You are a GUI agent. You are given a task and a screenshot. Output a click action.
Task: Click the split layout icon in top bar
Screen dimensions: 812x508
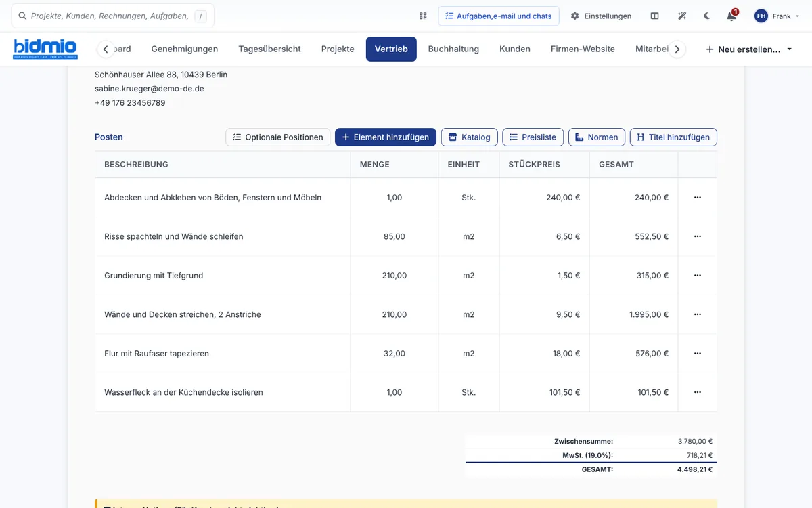pyautogui.click(x=654, y=16)
